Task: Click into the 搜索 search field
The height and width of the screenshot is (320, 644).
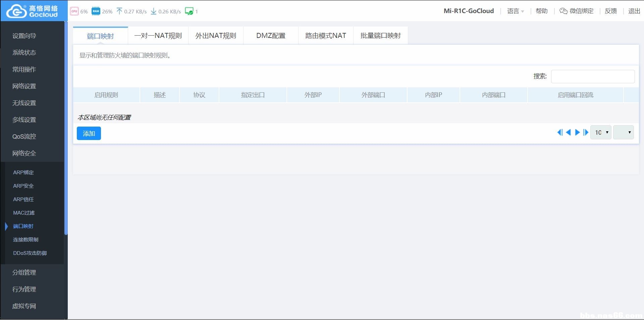Action: (x=593, y=77)
